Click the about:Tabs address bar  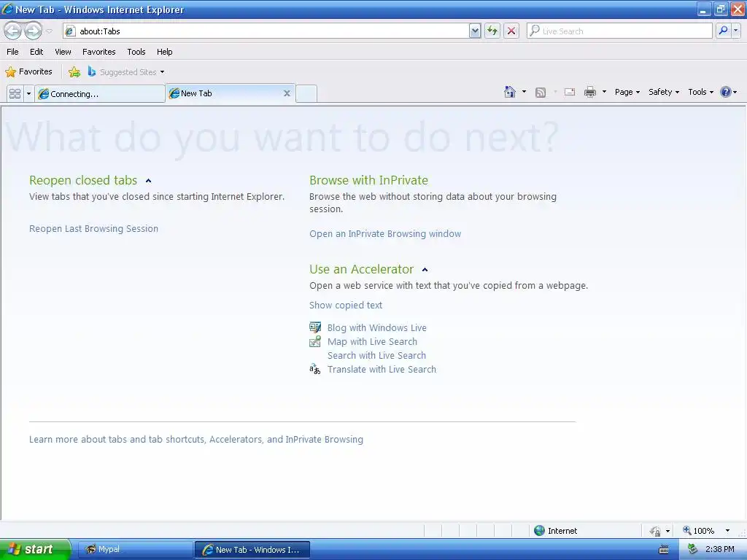pyautogui.click(x=266, y=31)
